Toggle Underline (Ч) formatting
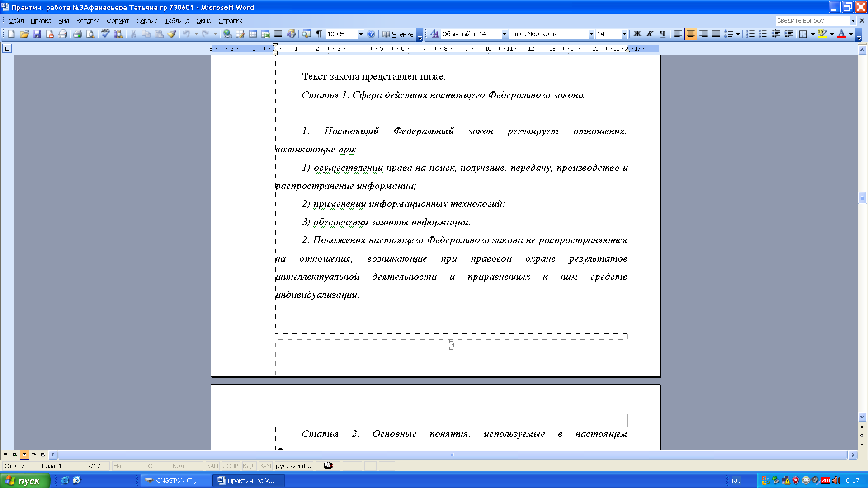This screenshot has width=868, height=488. coord(663,34)
